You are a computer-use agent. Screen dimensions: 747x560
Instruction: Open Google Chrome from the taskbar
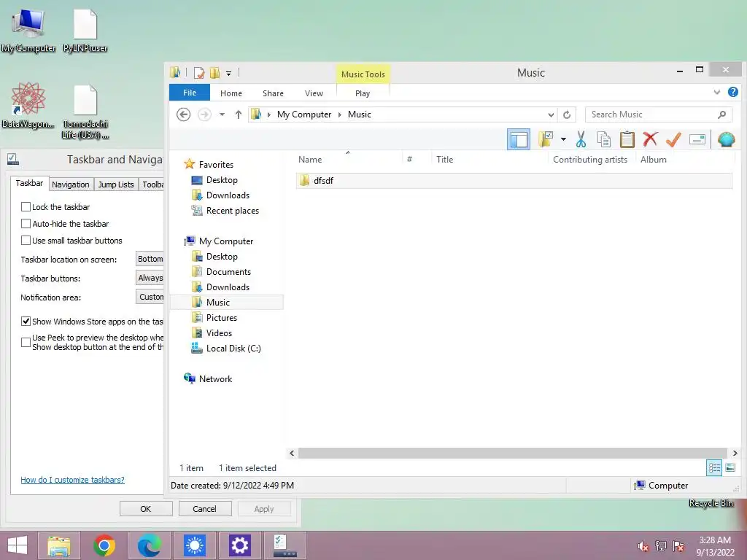104,545
